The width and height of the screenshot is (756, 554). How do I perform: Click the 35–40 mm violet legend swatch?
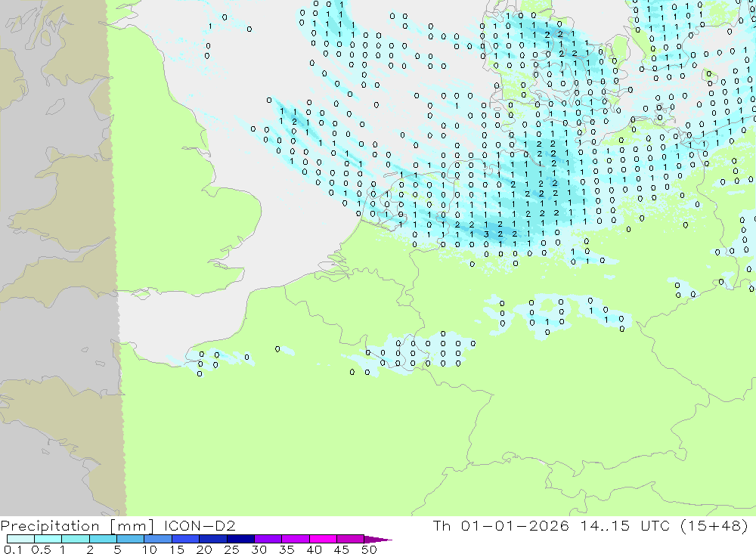(x=295, y=539)
